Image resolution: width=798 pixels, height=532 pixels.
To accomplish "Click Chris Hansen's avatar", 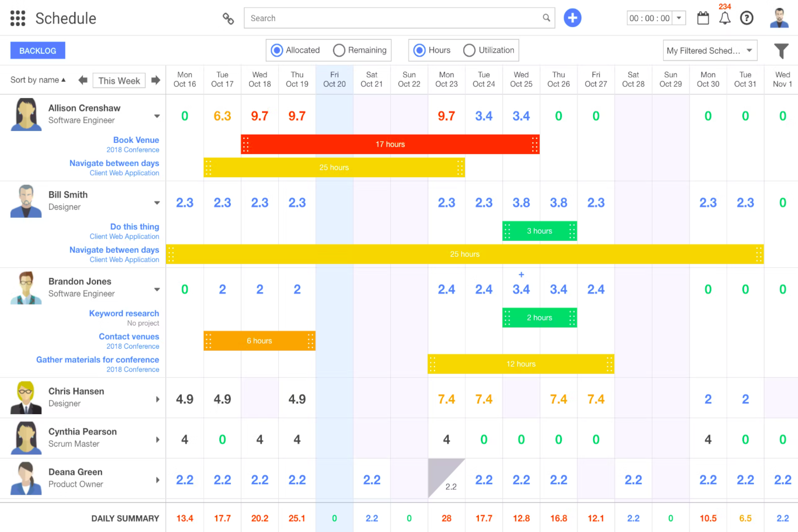I will (26, 398).
